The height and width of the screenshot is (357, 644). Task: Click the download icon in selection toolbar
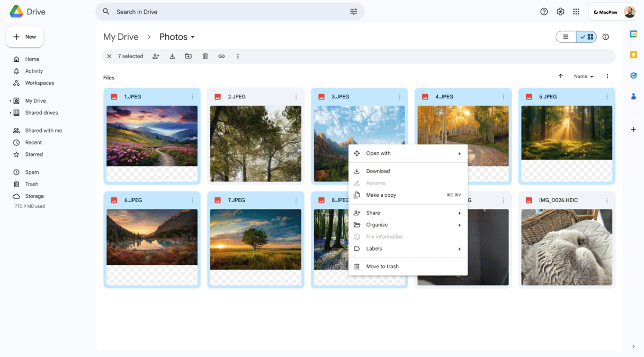[172, 56]
